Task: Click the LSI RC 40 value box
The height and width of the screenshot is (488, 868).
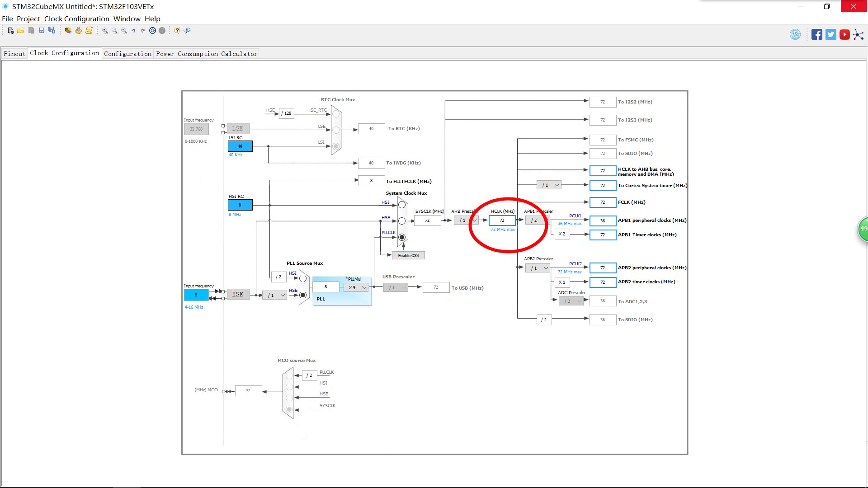Action: point(240,146)
